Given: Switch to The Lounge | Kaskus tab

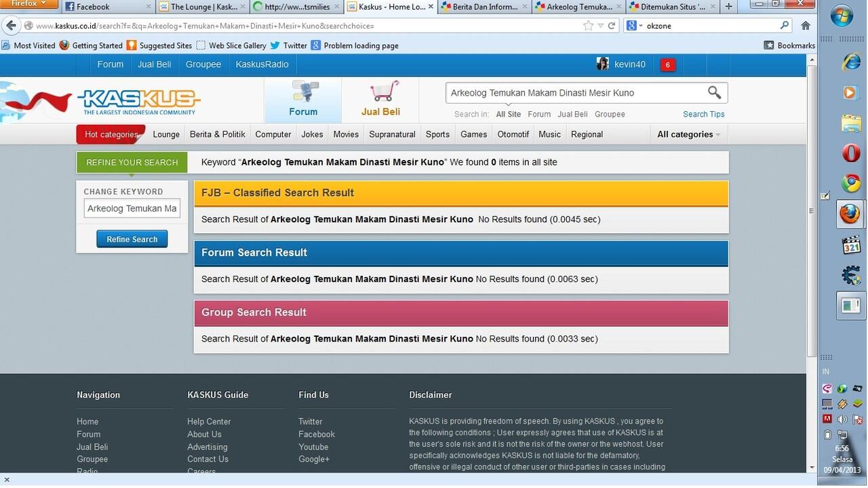Looking at the screenshot, I should pos(203,7).
